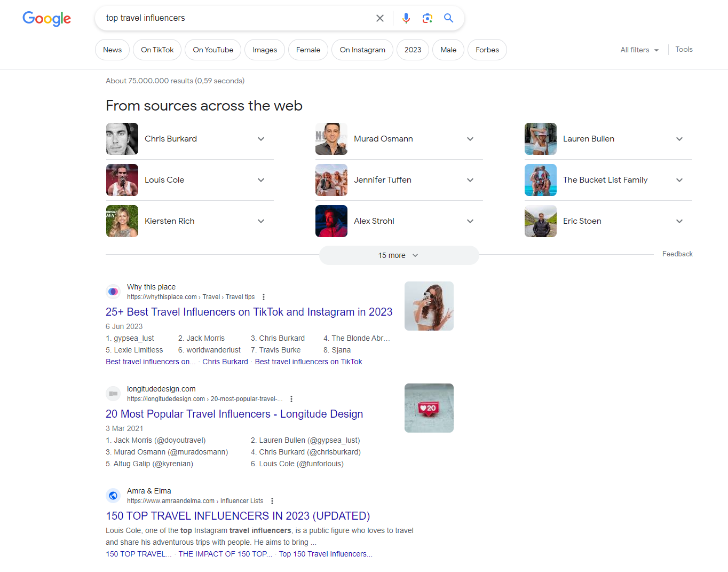
Task: Open second result like-counter image
Action: (x=429, y=408)
